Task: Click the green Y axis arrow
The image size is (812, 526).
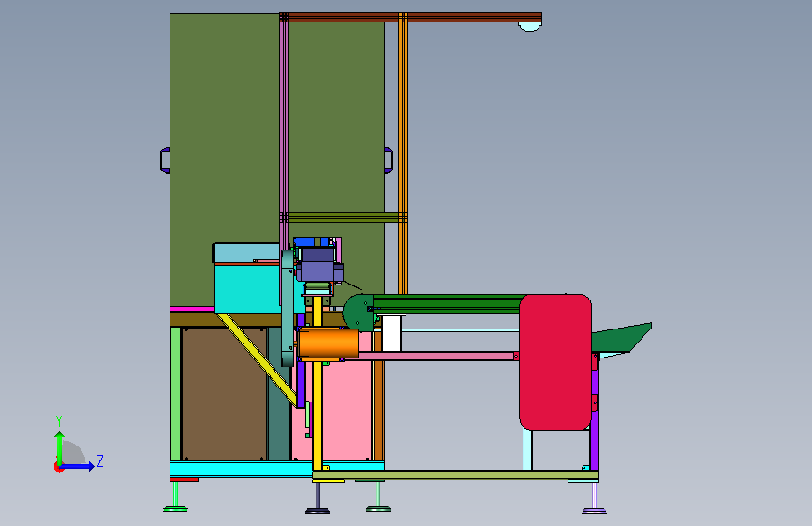Action: click(60, 447)
